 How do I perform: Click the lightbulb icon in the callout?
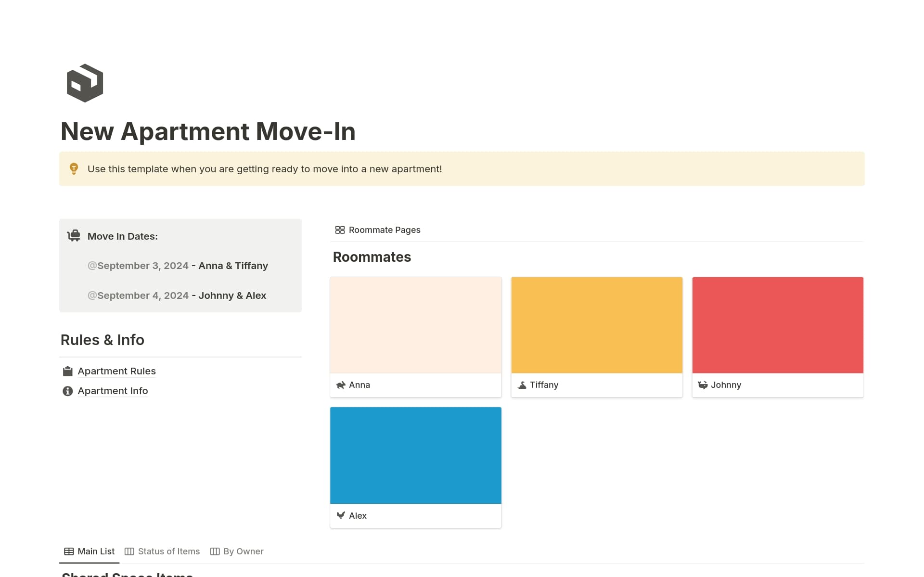[x=74, y=168]
